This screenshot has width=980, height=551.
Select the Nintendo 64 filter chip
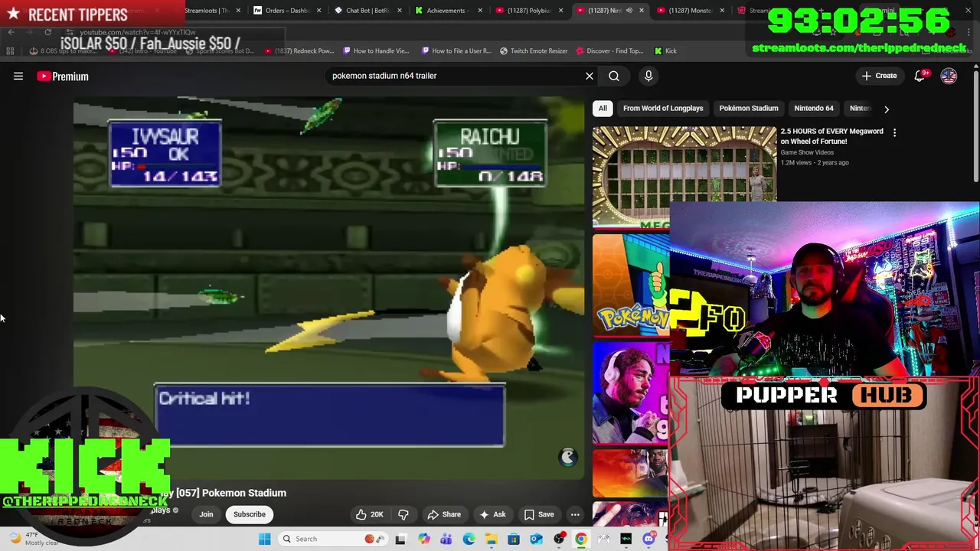tap(814, 109)
